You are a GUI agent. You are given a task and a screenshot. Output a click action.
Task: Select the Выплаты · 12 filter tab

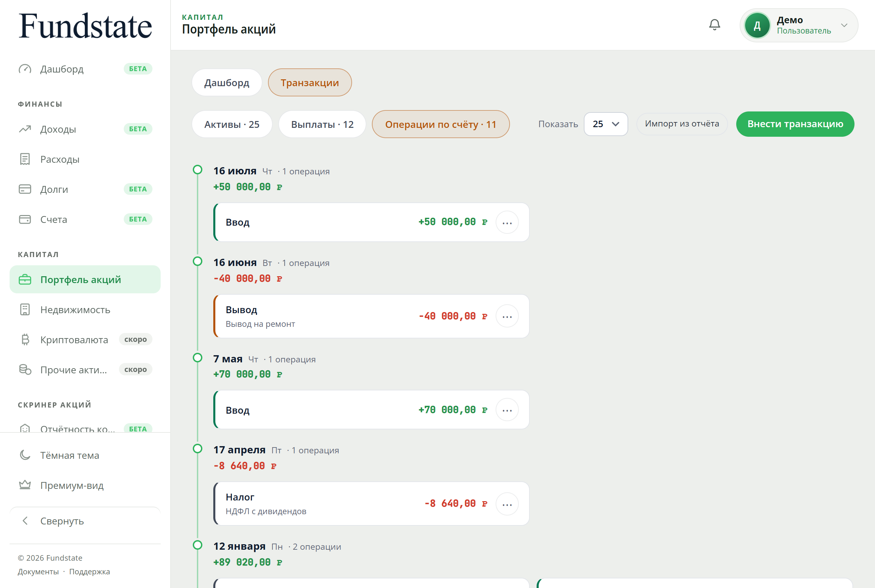coord(322,124)
